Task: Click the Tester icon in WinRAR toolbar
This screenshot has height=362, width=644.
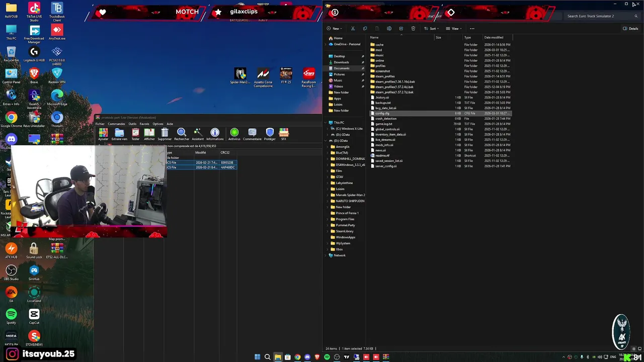Action: point(135,133)
